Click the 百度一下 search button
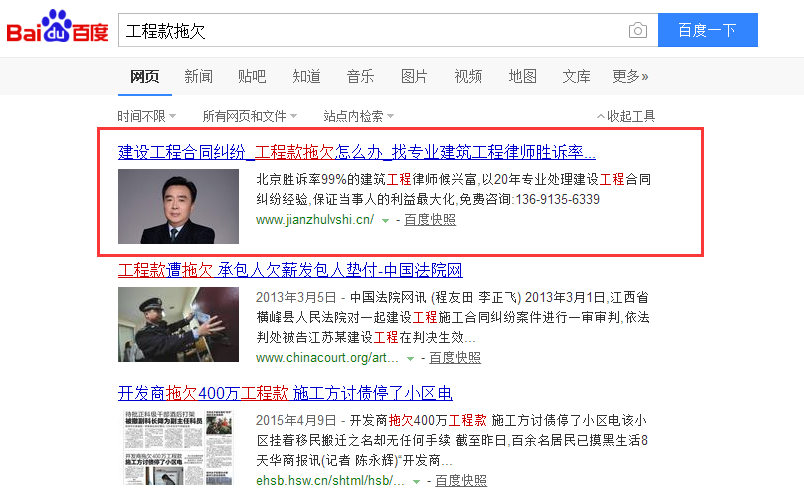Viewport: 804px width, 503px height. coord(707,30)
